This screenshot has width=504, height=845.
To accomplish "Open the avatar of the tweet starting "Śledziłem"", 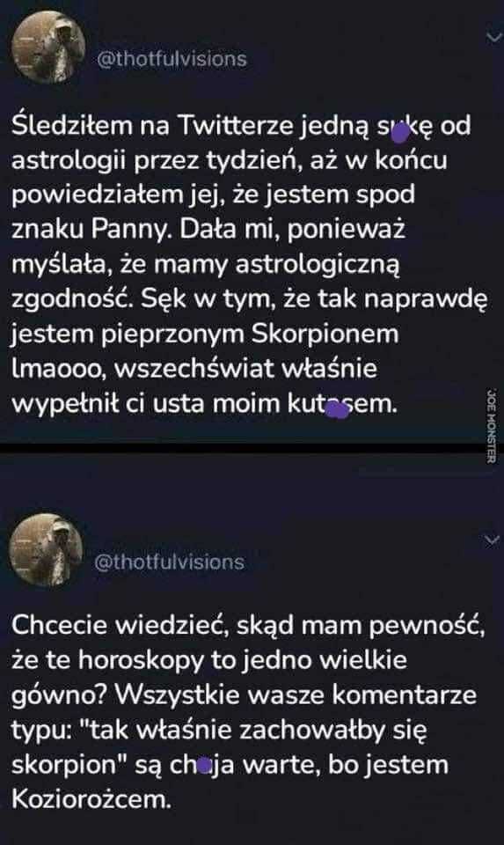I will (x=48, y=47).
